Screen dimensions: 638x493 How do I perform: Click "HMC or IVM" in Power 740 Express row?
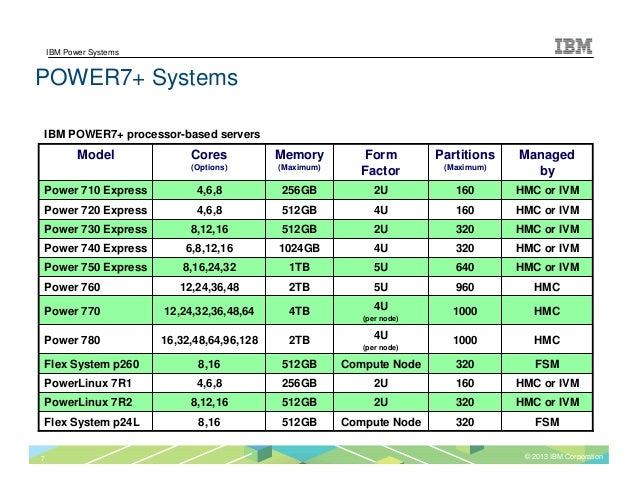(547, 248)
